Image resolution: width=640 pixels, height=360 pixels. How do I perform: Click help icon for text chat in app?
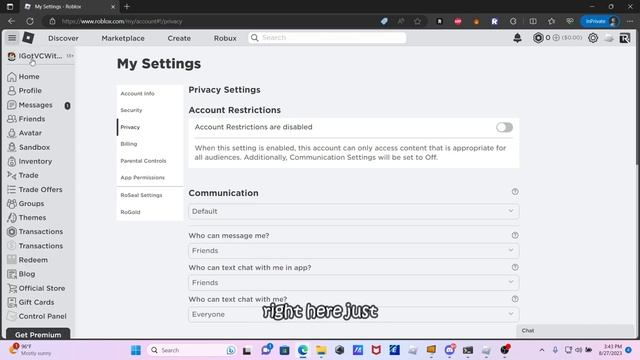coord(515,267)
